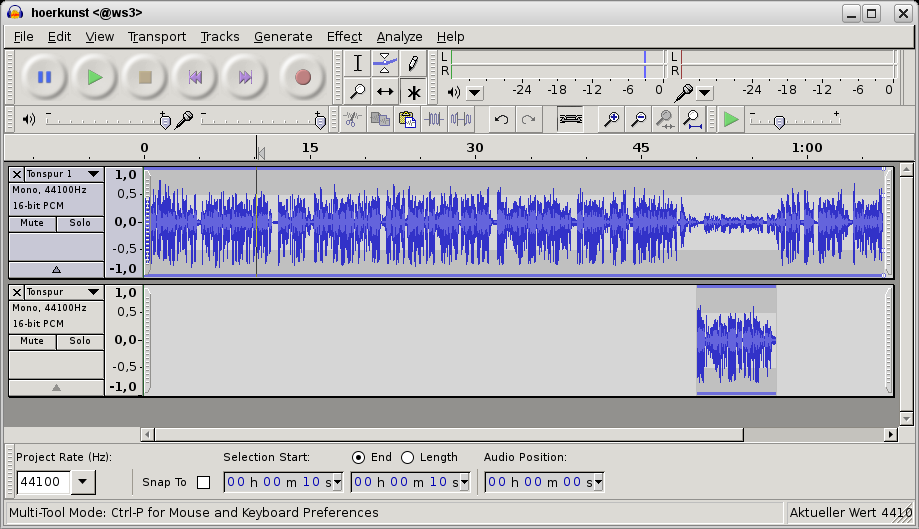Open the Project Rate dropdown
Image resolution: width=919 pixels, height=529 pixels.
pos(83,482)
